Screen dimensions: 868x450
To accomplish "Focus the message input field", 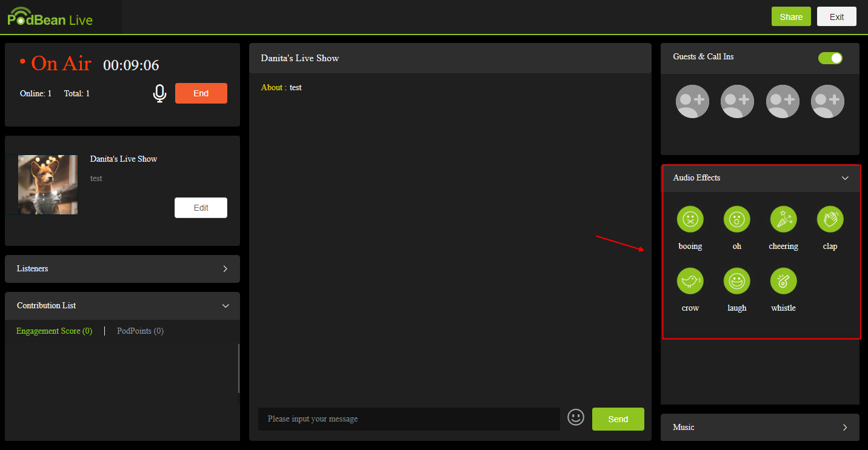I will pos(409,419).
